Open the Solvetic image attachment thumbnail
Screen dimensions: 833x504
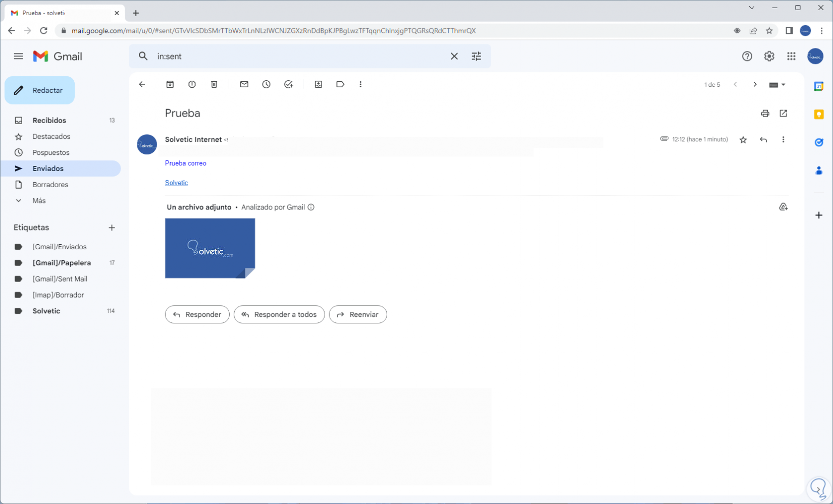tap(210, 248)
